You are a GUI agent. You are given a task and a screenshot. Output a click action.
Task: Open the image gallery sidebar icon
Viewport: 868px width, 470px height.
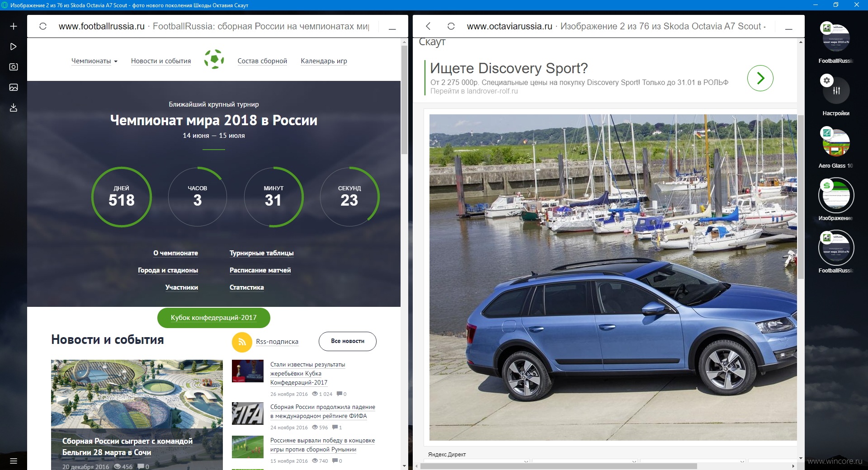click(14, 87)
